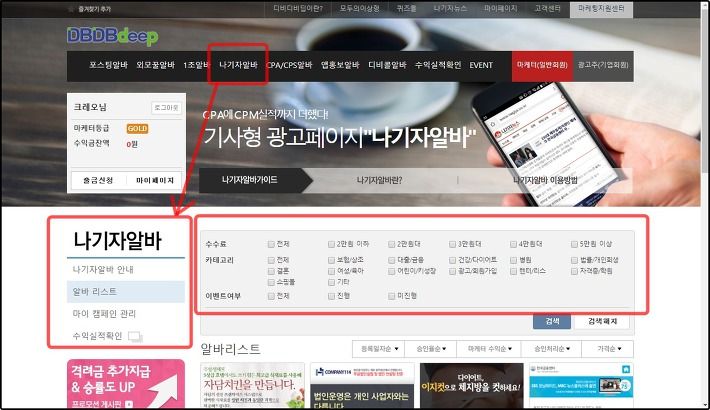Open the 퀴즈몰 top link

tap(406, 9)
